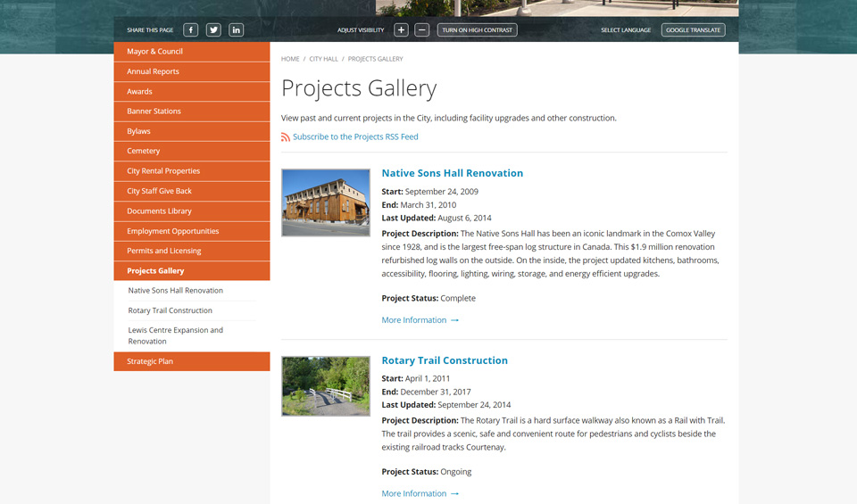857x504 pixels.
Task: Decrease text size with minus icon
Action: tap(422, 29)
